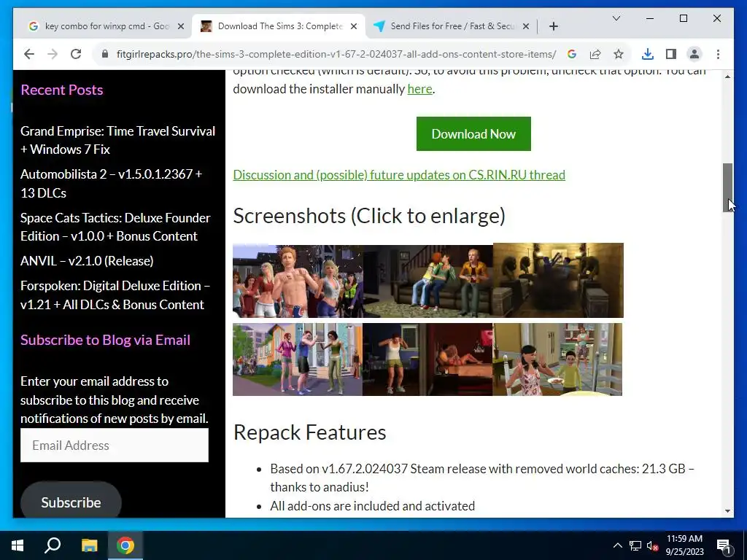Open the Grand Emprise recent post
The image size is (747, 560).
[x=117, y=140]
